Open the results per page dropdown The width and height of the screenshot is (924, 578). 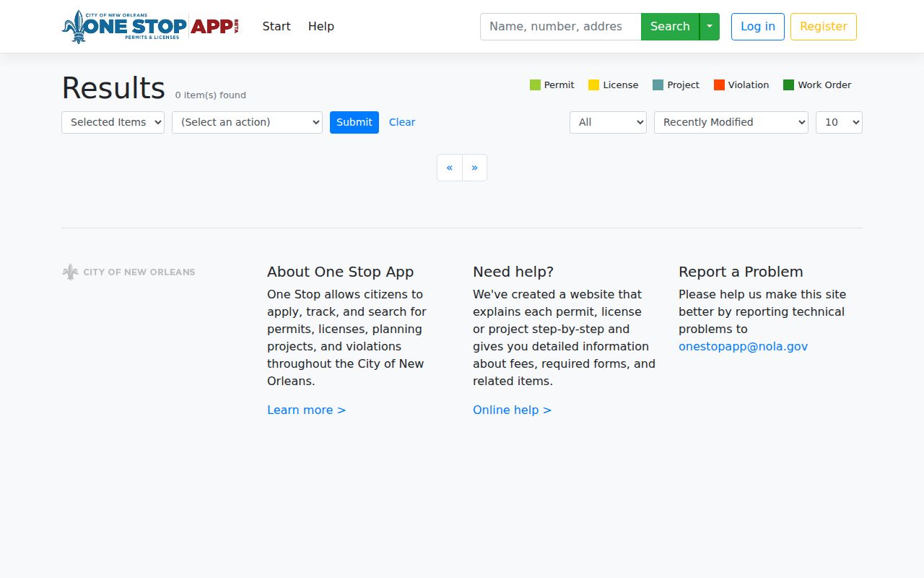pyautogui.click(x=839, y=122)
